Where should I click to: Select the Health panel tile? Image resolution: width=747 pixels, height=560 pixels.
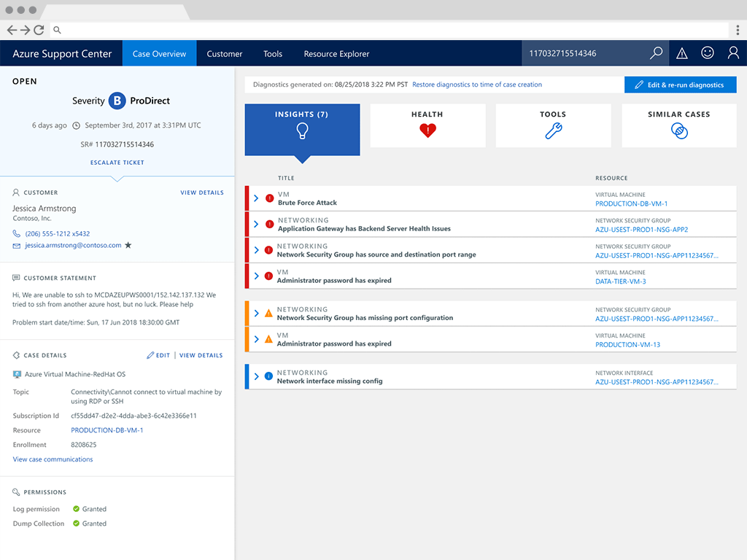427,125
